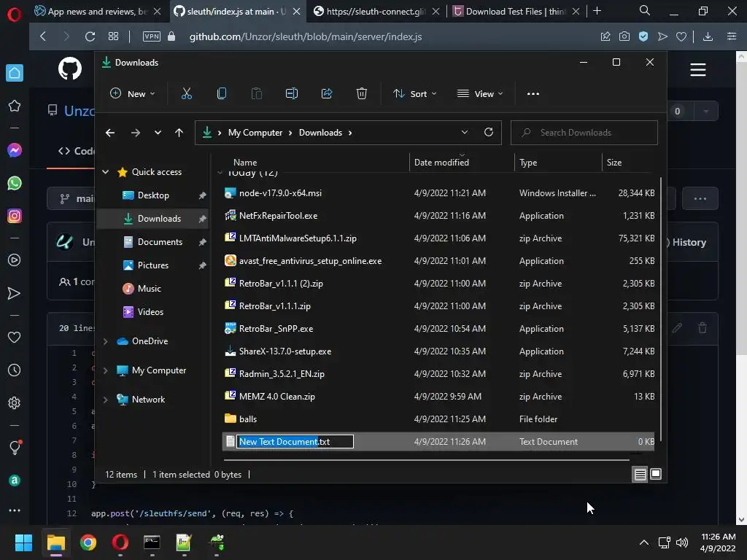Image resolution: width=747 pixels, height=560 pixels.
Task: Expand the OneDrive tree node
Action: click(x=105, y=341)
